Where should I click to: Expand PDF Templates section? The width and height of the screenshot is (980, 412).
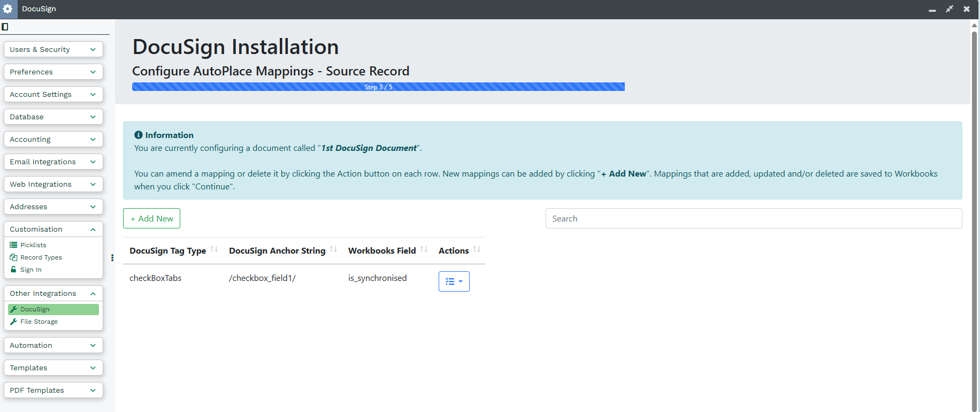click(x=53, y=390)
